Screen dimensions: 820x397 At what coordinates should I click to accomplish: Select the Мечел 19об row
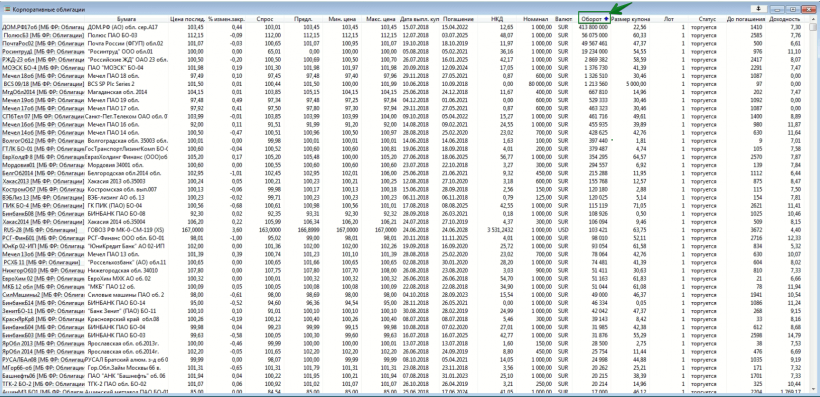tap(405, 100)
